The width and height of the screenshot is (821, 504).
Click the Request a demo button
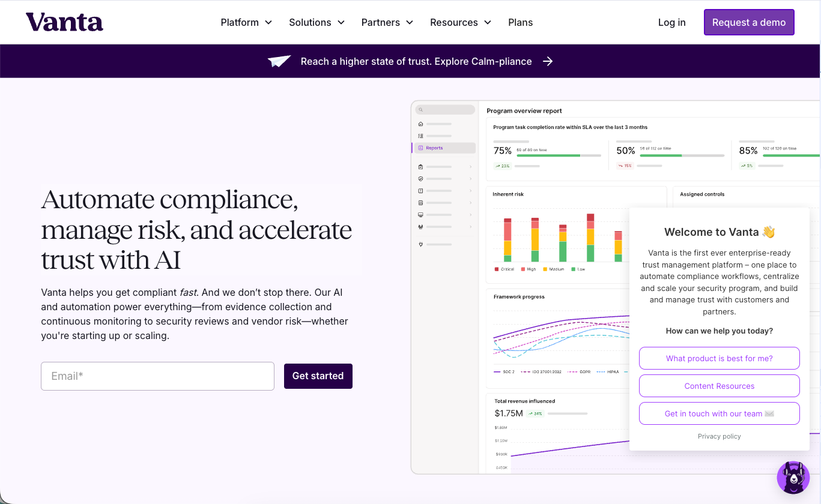pos(749,22)
